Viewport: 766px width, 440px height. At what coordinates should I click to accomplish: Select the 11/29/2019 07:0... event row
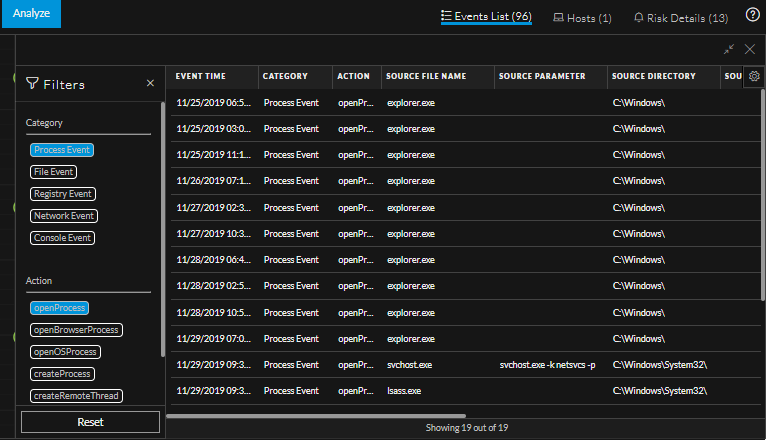466,338
